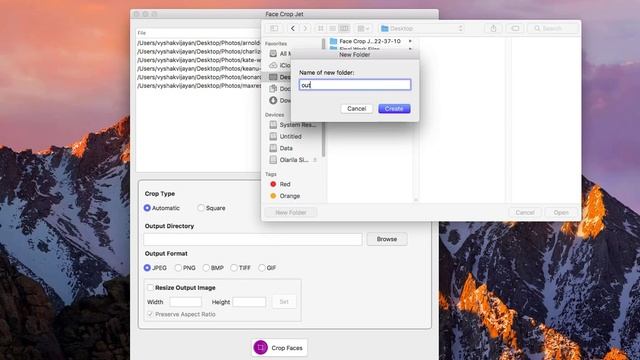Switch file browser to icon view
Viewport: 640px width, 360px height.
321,28
